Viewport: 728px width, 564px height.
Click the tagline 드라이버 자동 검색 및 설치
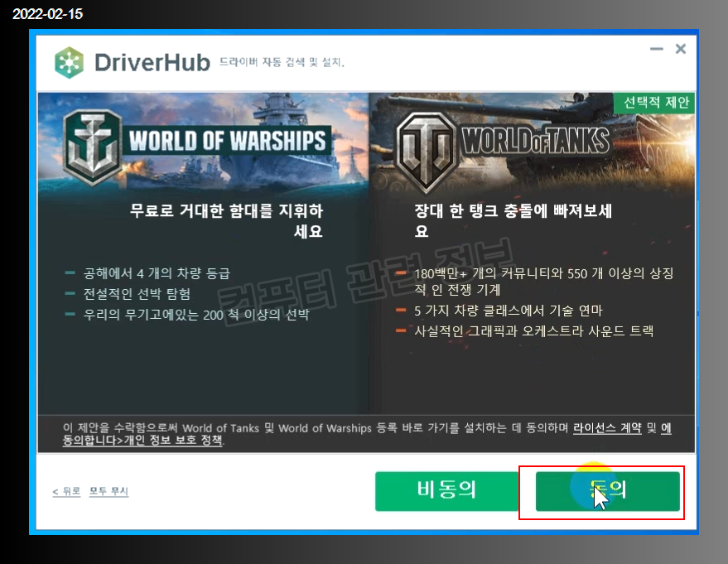click(x=282, y=62)
